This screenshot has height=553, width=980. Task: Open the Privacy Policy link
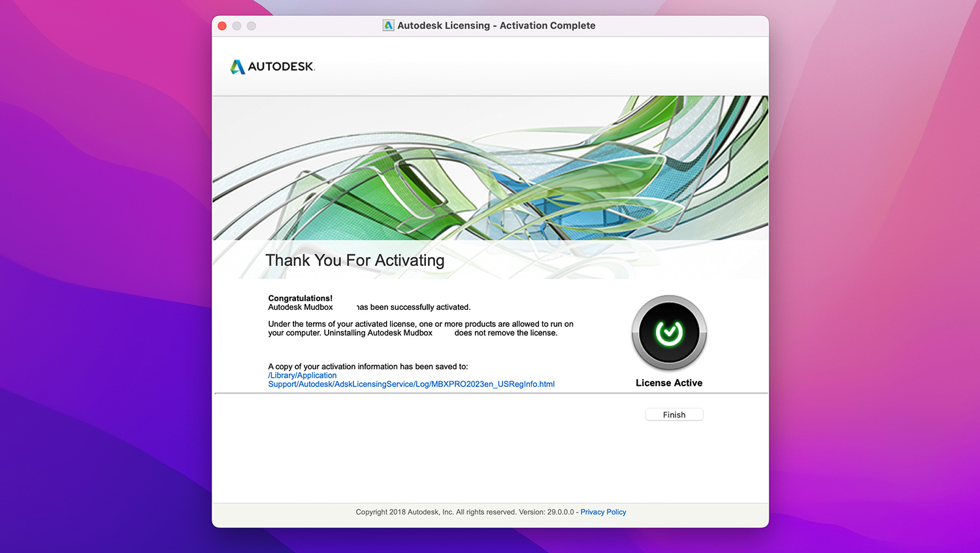[603, 512]
